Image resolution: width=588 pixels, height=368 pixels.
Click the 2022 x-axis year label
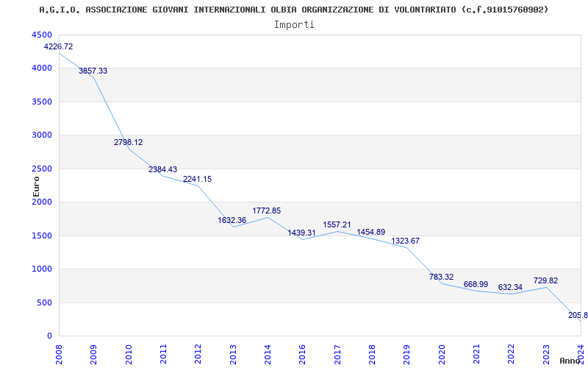click(x=511, y=355)
